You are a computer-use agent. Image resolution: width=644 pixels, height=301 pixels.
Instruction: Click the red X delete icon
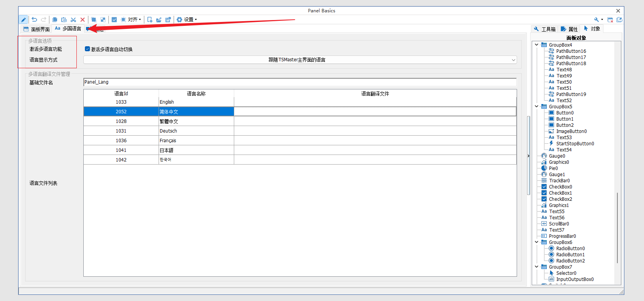83,20
